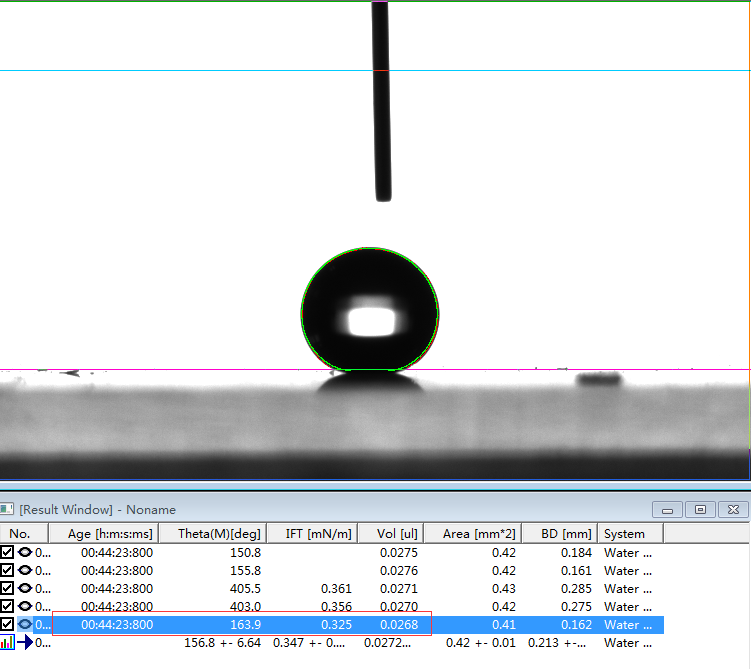The image size is (751, 669).
Task: Click the blue arrow icon in summary row
Action: 25,643
